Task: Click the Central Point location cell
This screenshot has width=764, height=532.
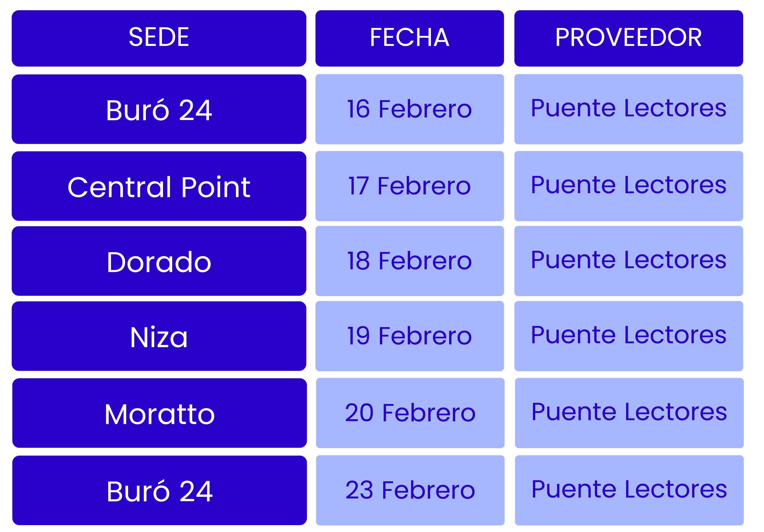Action: (x=159, y=186)
